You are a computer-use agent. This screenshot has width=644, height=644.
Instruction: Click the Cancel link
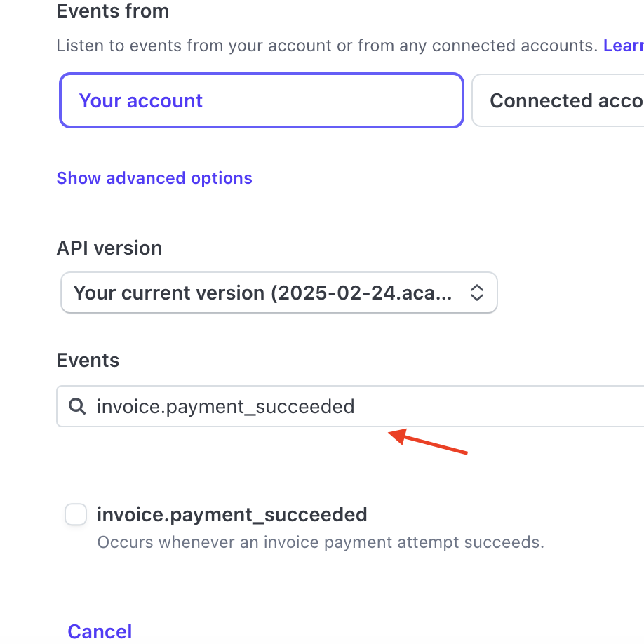(100, 631)
